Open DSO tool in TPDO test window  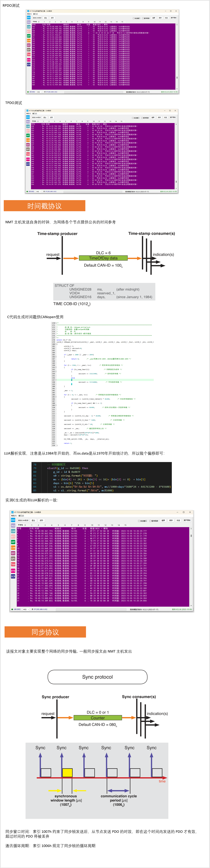28,117
